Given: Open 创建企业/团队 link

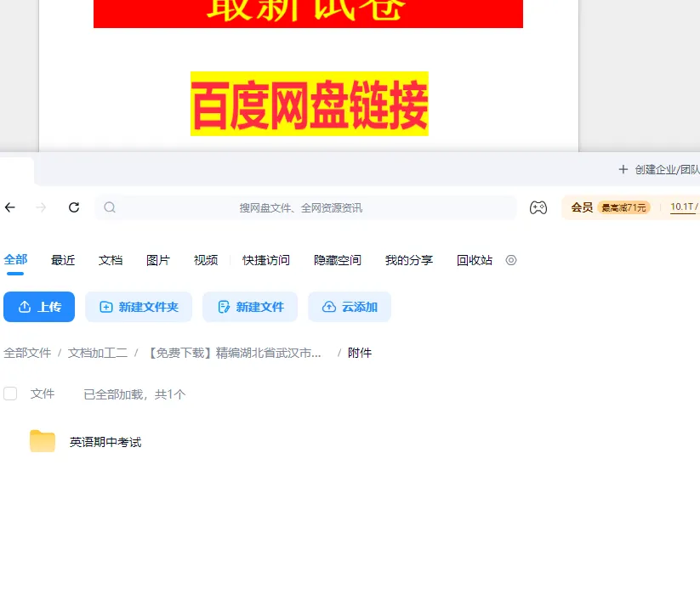Looking at the screenshot, I should (667, 170).
